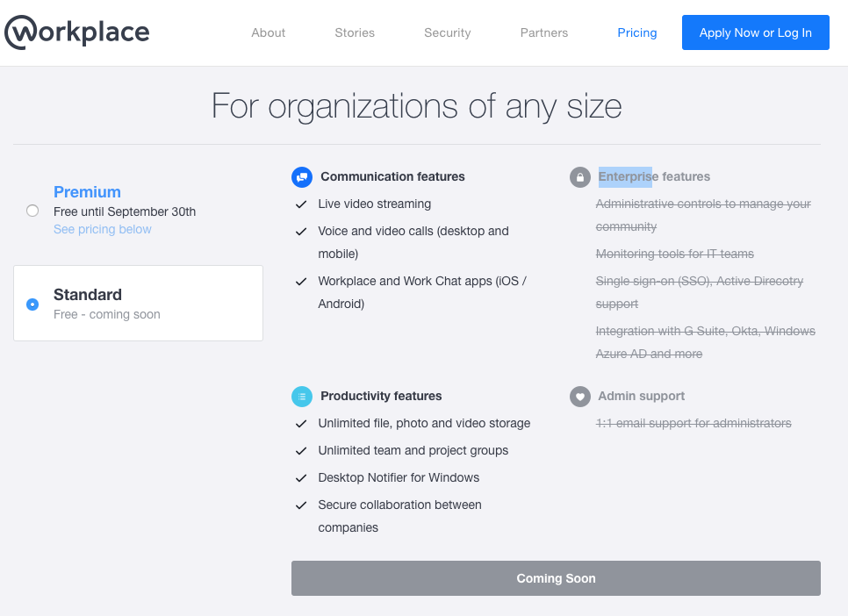This screenshot has height=616, width=848.
Task: Click the Enterprise features lock icon
Action: [x=579, y=177]
